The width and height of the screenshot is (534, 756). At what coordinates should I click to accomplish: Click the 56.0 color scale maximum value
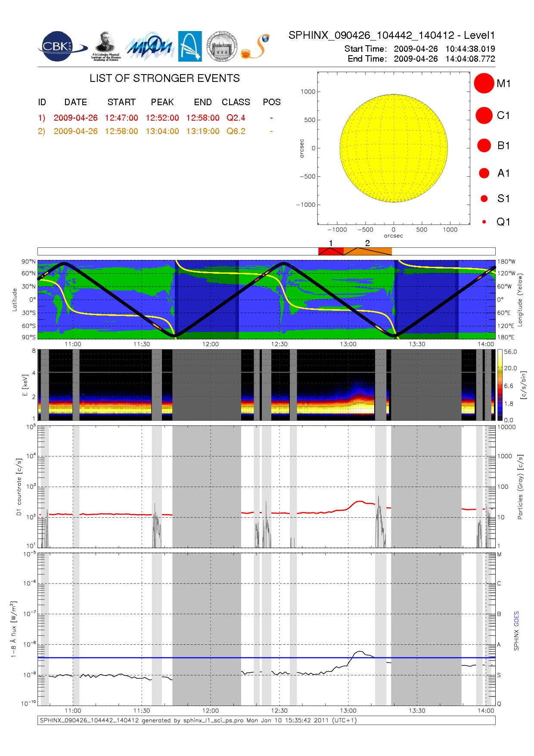pyautogui.click(x=510, y=352)
